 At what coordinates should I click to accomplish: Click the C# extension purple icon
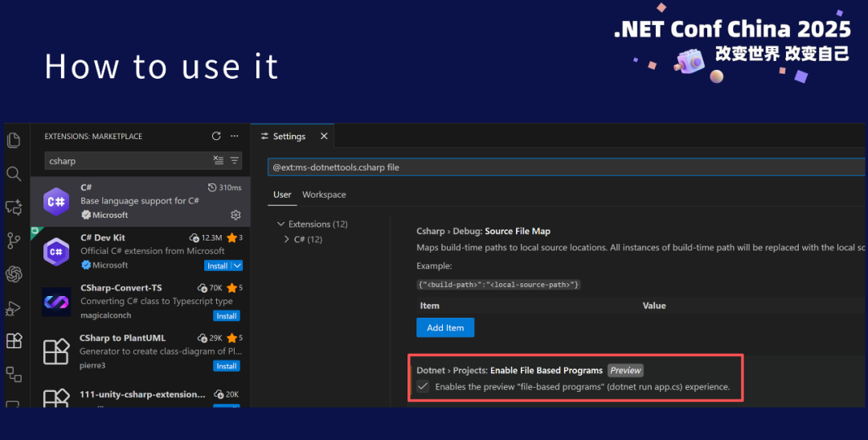click(x=56, y=202)
